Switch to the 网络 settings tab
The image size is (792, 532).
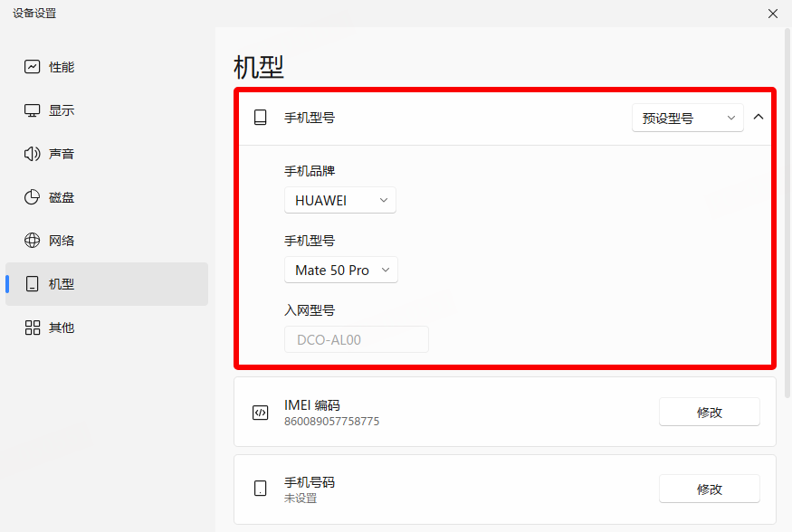point(62,241)
